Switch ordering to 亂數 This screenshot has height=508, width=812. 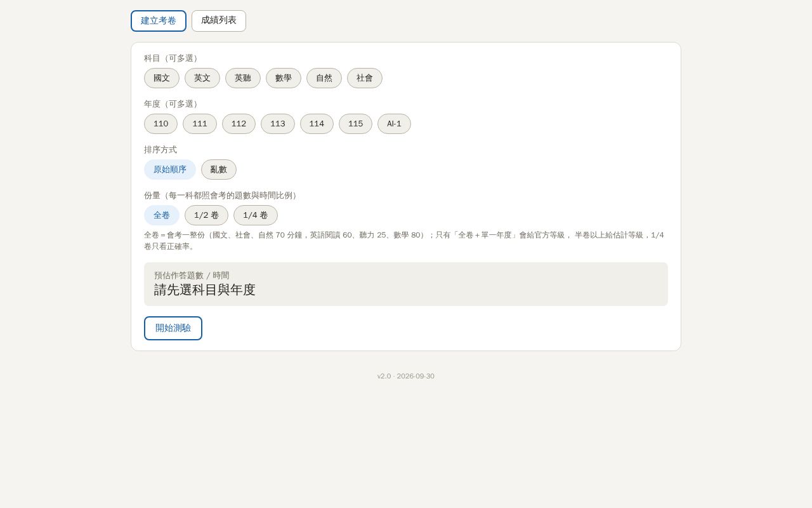coord(219,170)
